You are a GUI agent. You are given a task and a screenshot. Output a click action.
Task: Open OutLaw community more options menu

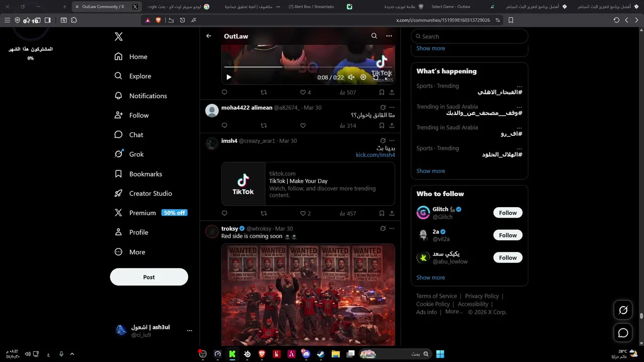pyautogui.click(x=389, y=36)
